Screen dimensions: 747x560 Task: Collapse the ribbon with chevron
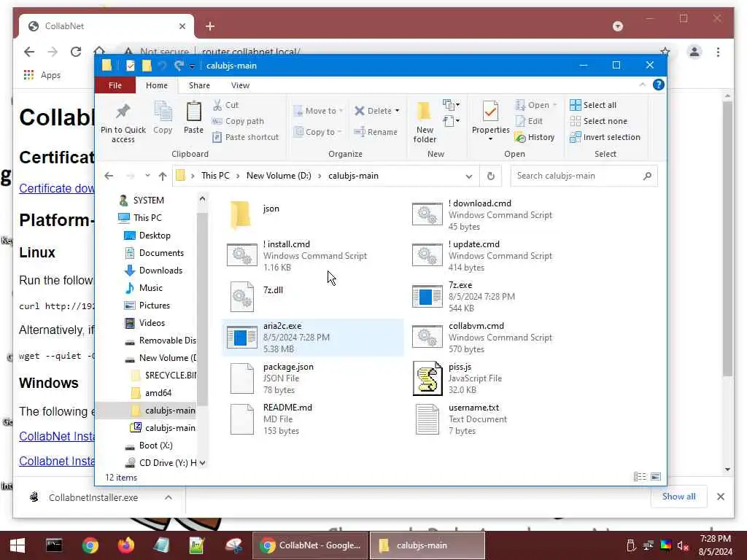[642, 85]
